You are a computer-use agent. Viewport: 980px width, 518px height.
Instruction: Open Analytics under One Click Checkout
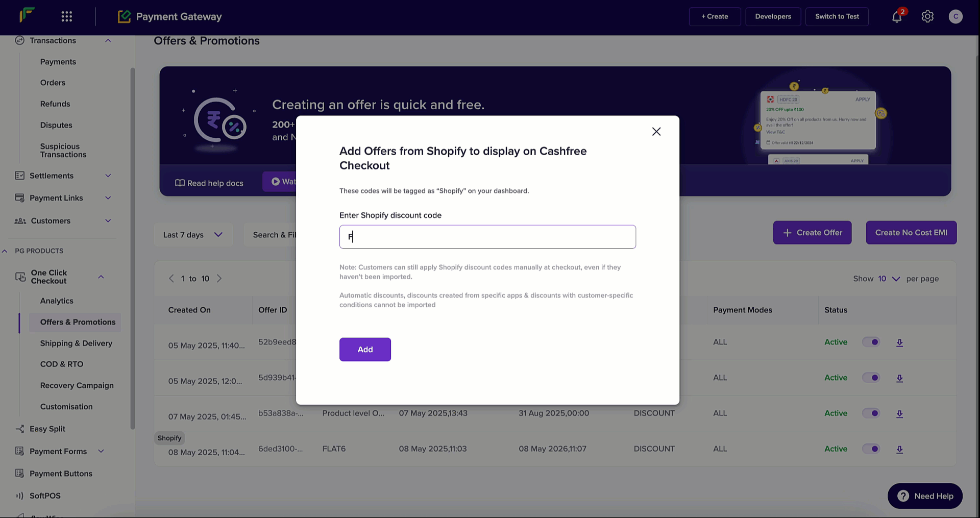tap(57, 301)
